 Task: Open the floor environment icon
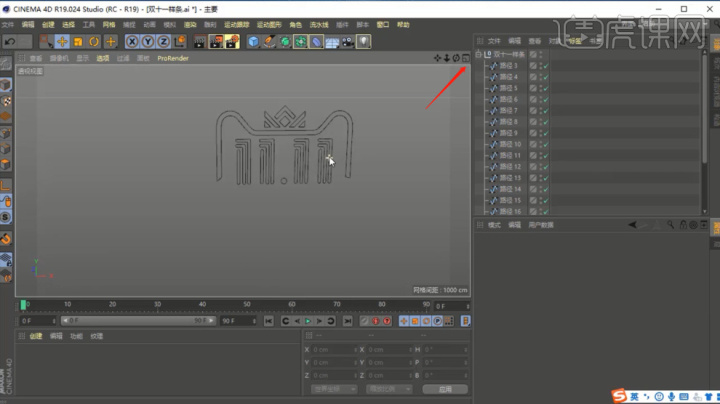point(332,42)
